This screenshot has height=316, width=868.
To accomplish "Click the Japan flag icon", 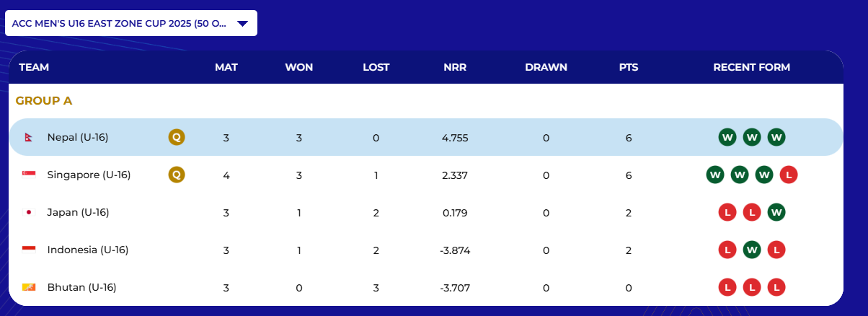I will [29, 212].
